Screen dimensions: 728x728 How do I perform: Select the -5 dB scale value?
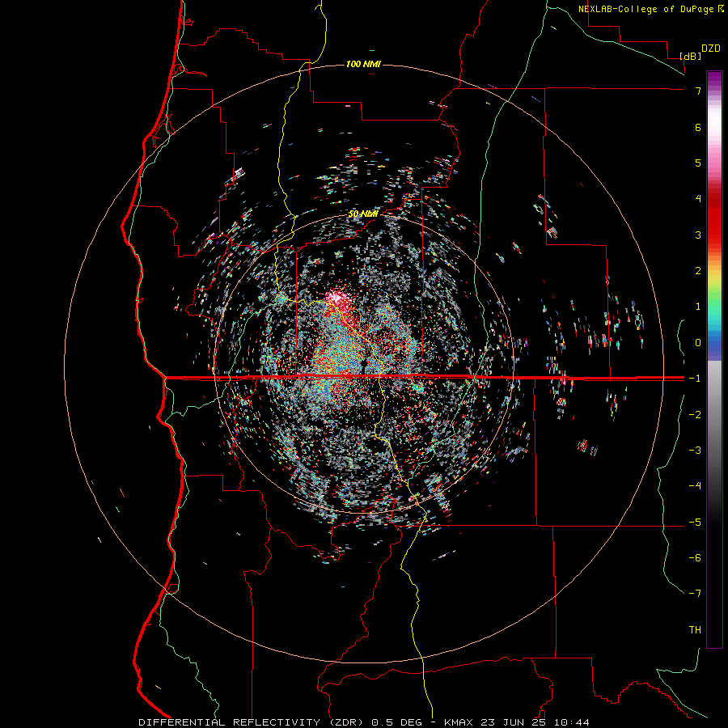click(x=695, y=522)
